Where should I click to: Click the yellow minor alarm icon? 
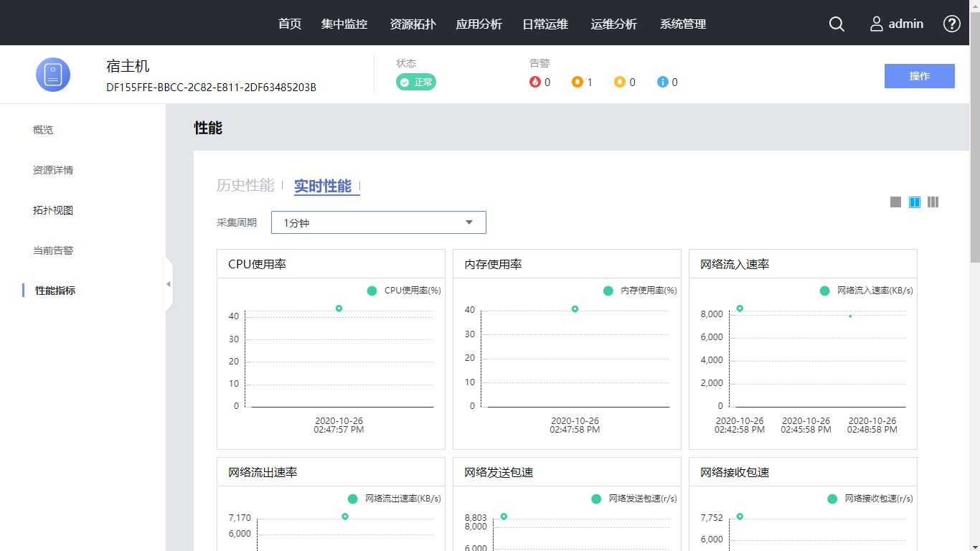[x=620, y=82]
